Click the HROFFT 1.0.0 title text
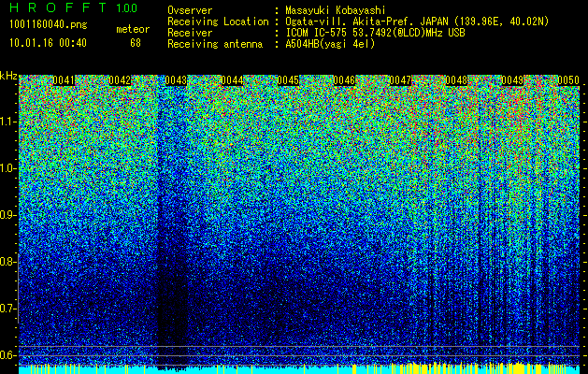 pyautogui.click(x=74, y=7)
